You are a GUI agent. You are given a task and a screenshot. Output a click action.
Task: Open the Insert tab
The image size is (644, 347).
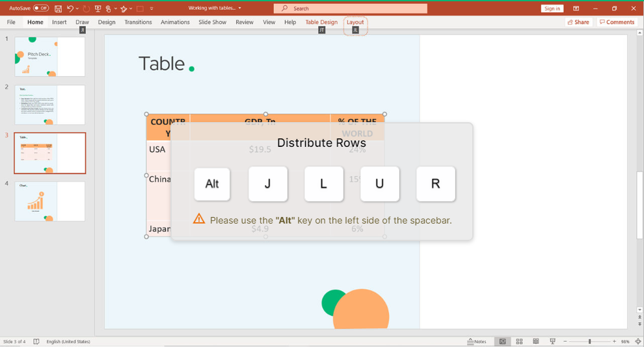59,22
